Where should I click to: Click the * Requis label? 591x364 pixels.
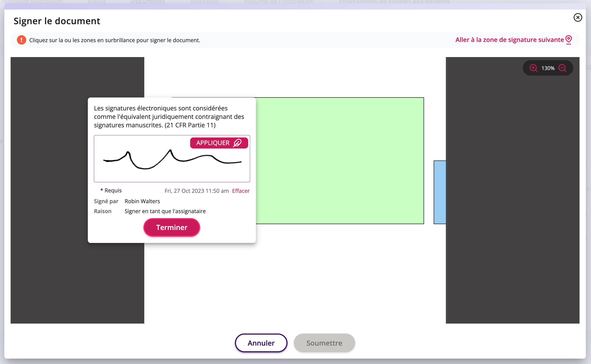tap(111, 190)
